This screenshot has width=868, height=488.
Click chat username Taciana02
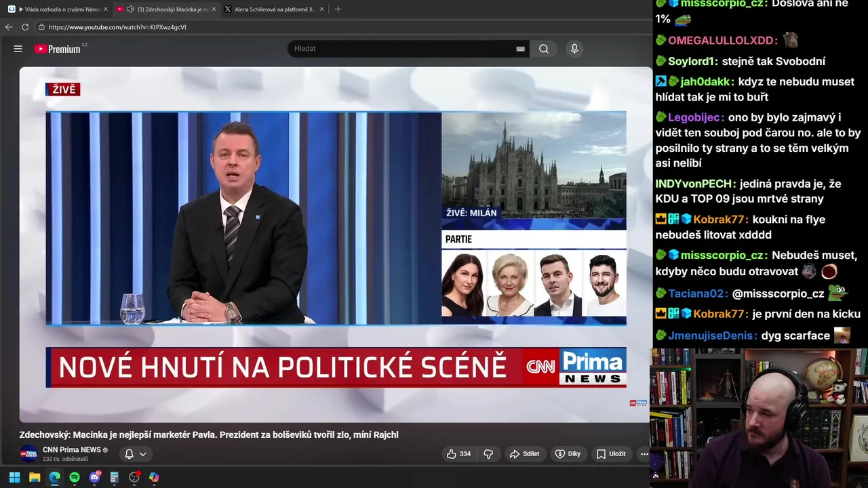pos(697,293)
